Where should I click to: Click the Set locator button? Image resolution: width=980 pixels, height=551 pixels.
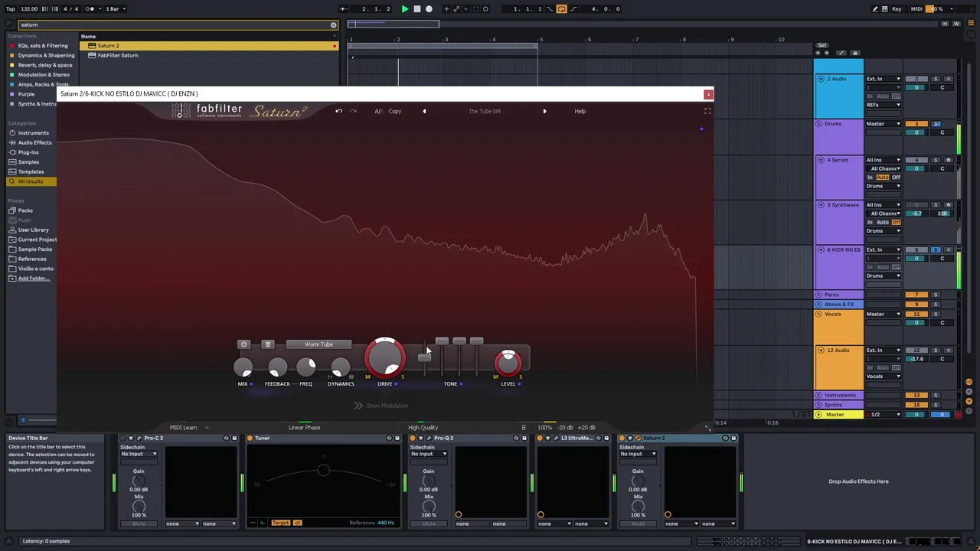click(822, 45)
